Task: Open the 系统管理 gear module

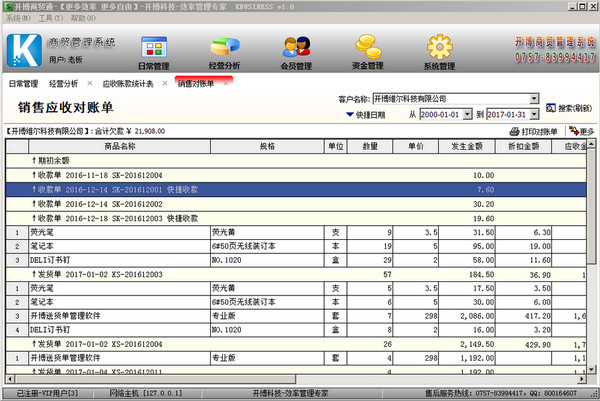Action: (x=438, y=52)
